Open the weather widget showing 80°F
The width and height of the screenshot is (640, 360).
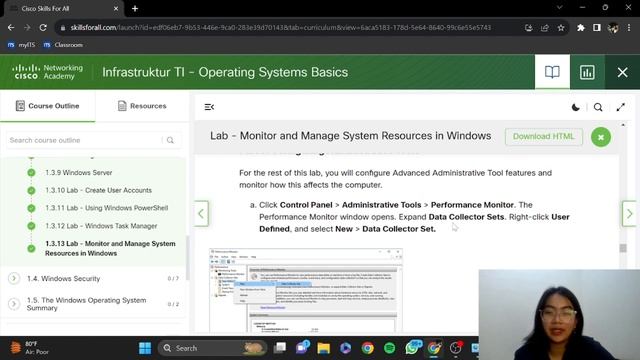click(29, 348)
